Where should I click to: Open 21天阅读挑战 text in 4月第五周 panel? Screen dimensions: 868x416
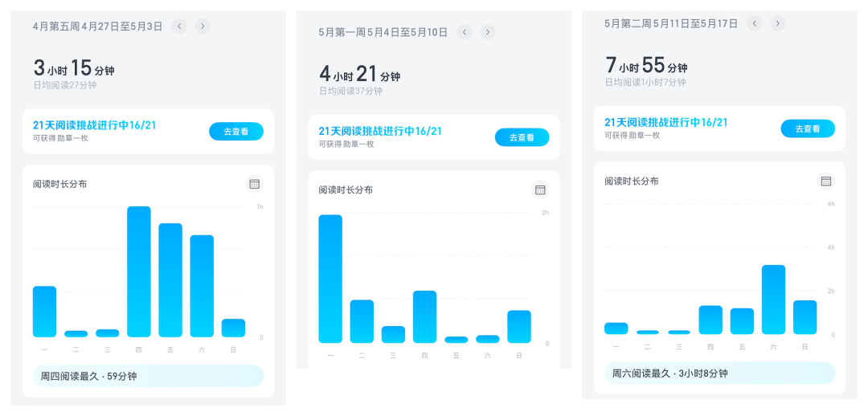94,125
